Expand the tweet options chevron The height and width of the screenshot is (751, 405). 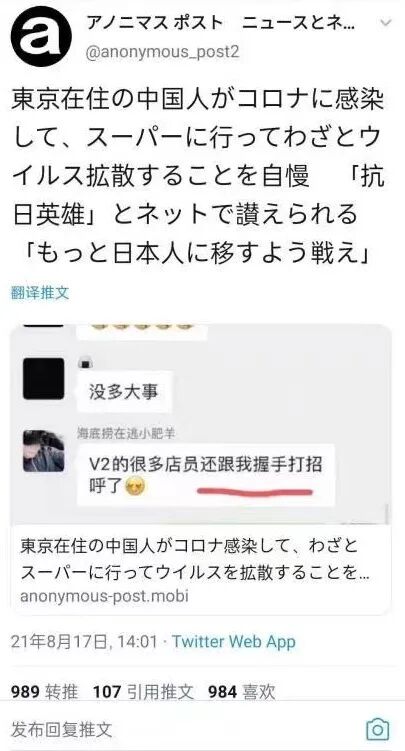(x=386, y=22)
